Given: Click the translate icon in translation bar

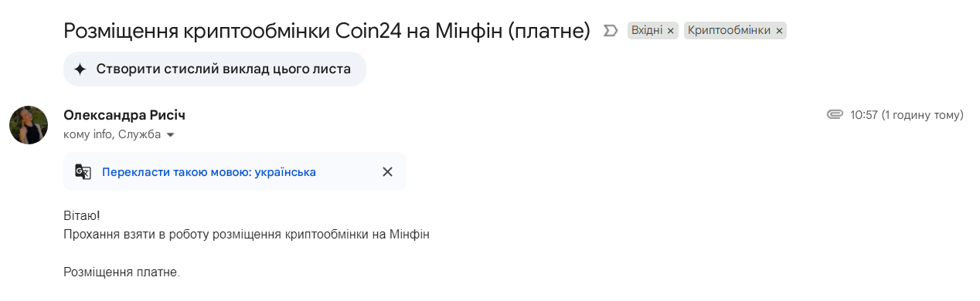Looking at the screenshot, I should pos(83,171).
